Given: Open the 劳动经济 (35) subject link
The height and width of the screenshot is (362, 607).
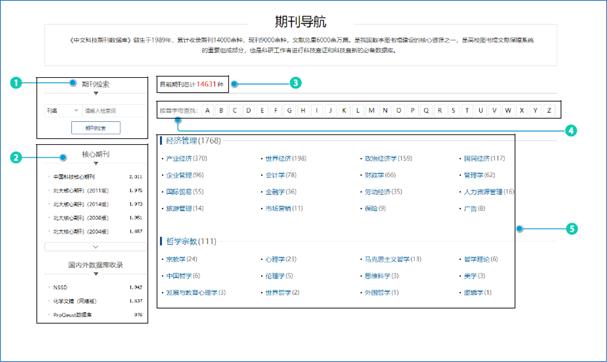Looking at the screenshot, I should pyautogui.click(x=383, y=192).
